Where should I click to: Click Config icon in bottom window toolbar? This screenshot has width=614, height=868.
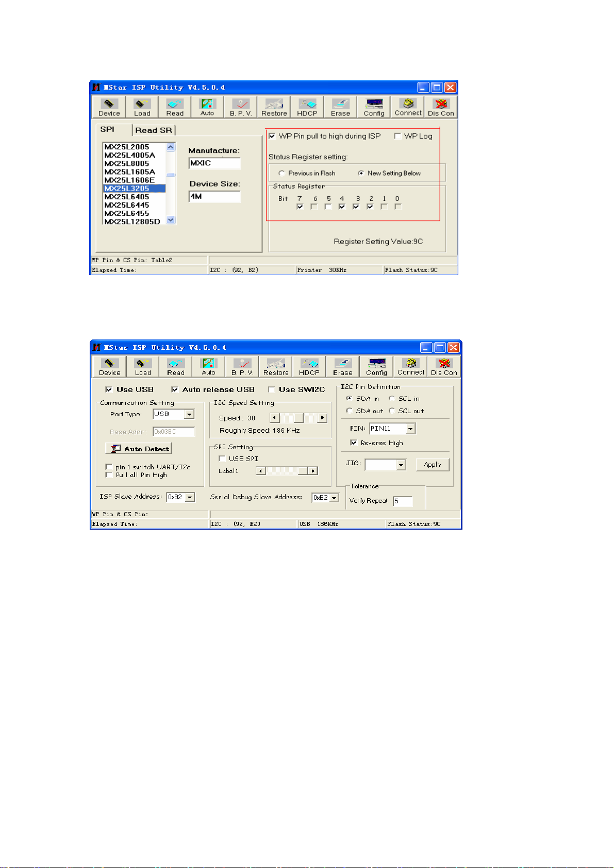376,367
